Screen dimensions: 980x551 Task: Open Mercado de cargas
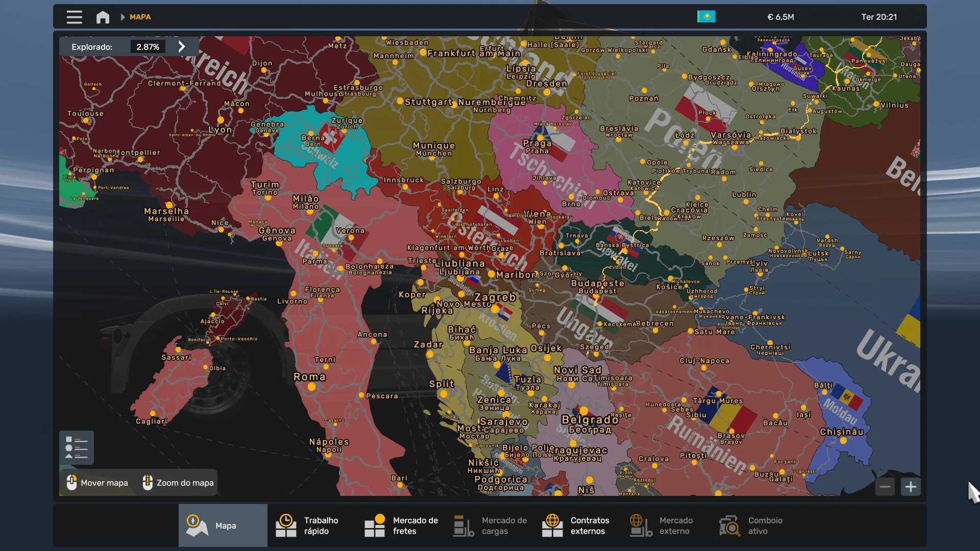[489, 525]
